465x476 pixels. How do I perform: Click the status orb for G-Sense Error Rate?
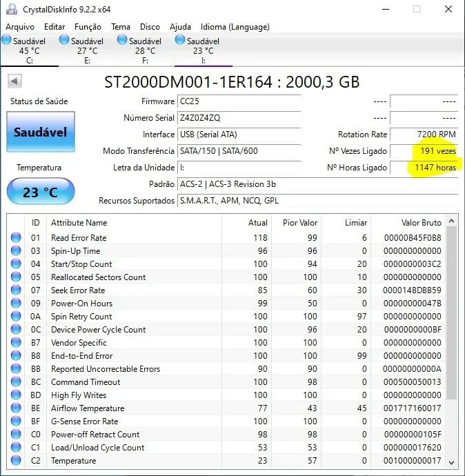(16, 421)
